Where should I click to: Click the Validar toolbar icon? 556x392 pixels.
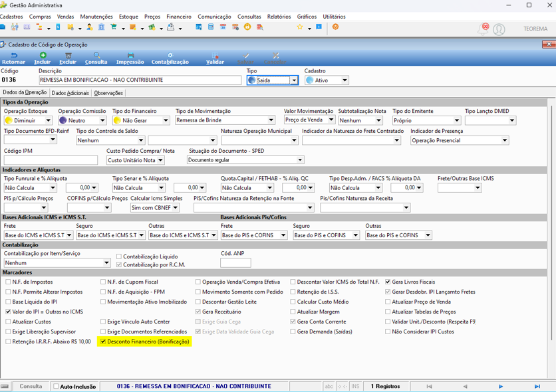pyautogui.click(x=215, y=55)
